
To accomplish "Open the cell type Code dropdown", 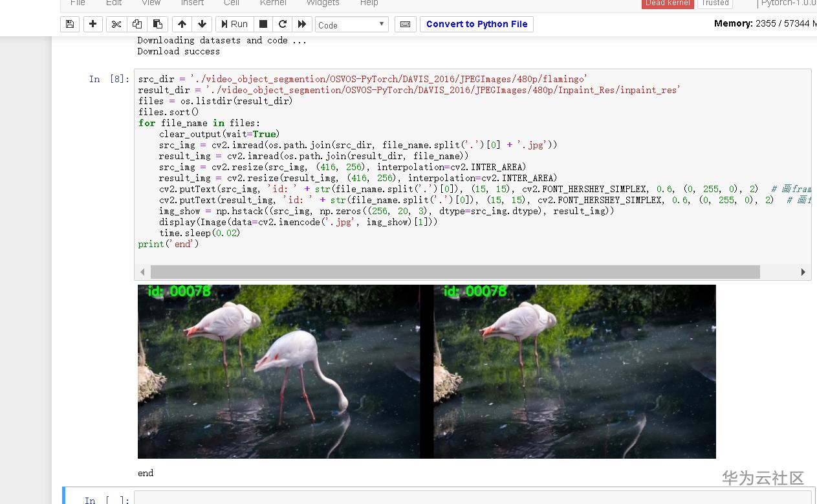I will pyautogui.click(x=351, y=25).
